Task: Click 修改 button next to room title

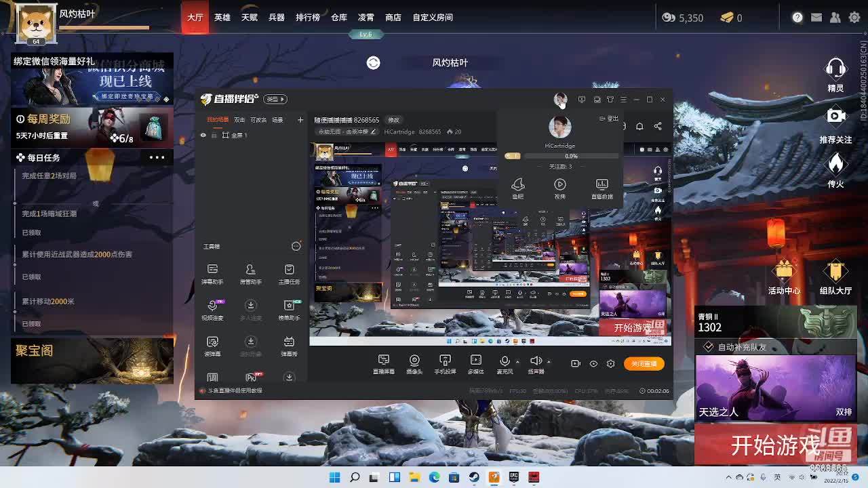Action: tap(394, 120)
